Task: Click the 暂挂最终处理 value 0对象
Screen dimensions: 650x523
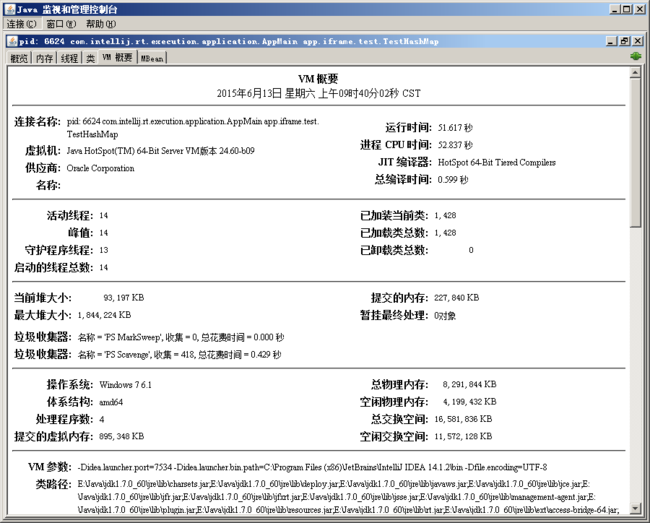Action: pyautogui.click(x=444, y=316)
